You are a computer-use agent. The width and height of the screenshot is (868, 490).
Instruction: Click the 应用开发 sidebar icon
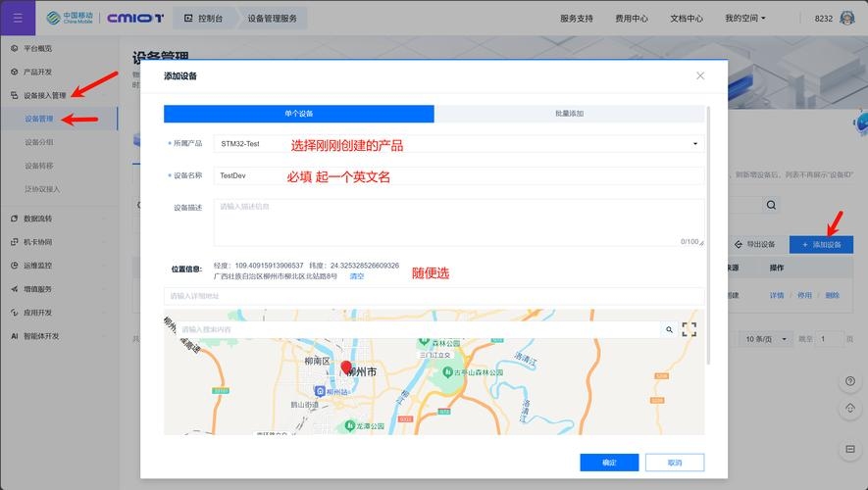coord(15,313)
